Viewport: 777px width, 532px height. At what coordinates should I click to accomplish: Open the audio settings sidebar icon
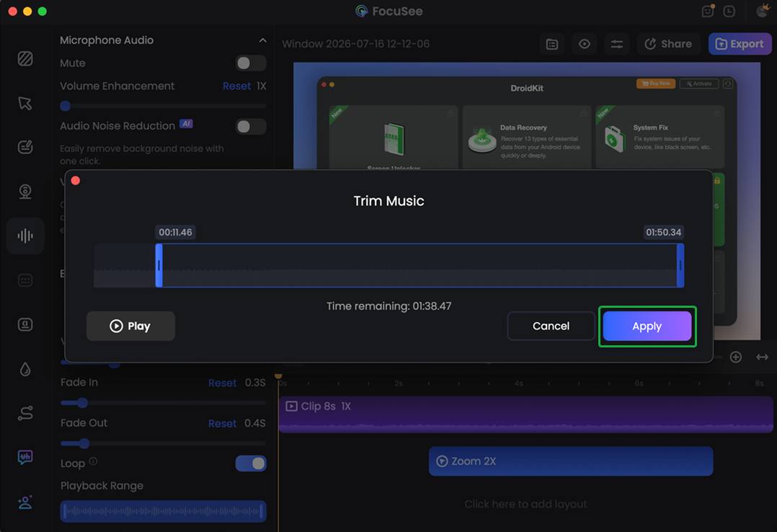pos(25,236)
